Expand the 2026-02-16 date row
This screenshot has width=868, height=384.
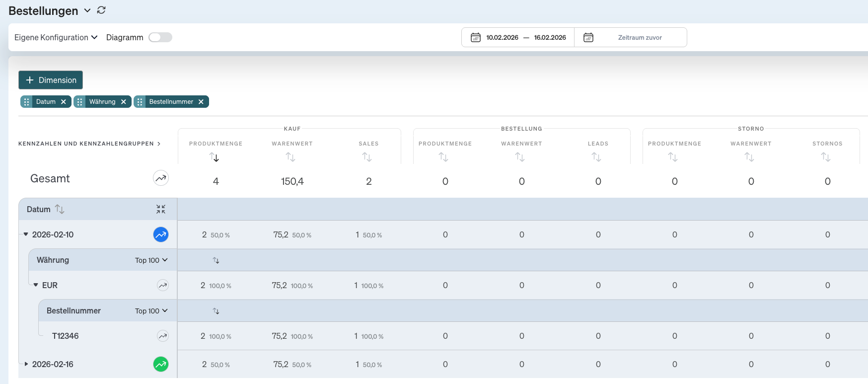[x=26, y=364]
